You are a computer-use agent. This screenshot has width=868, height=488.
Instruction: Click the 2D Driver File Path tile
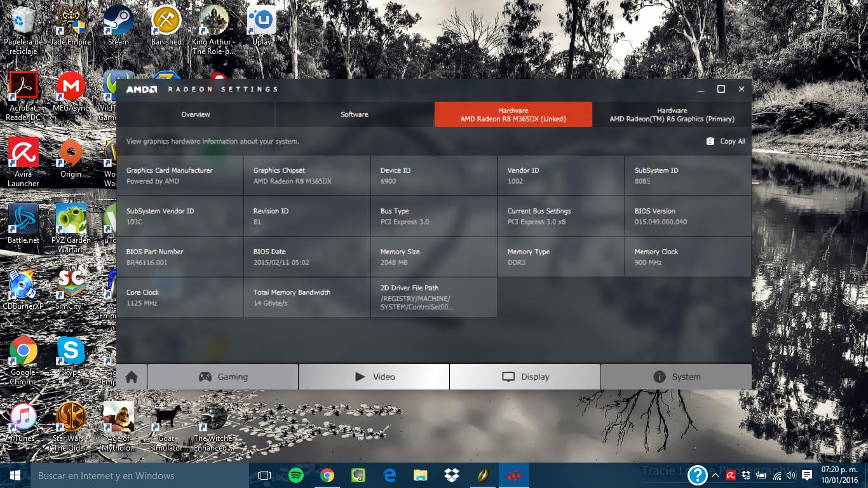coord(433,297)
